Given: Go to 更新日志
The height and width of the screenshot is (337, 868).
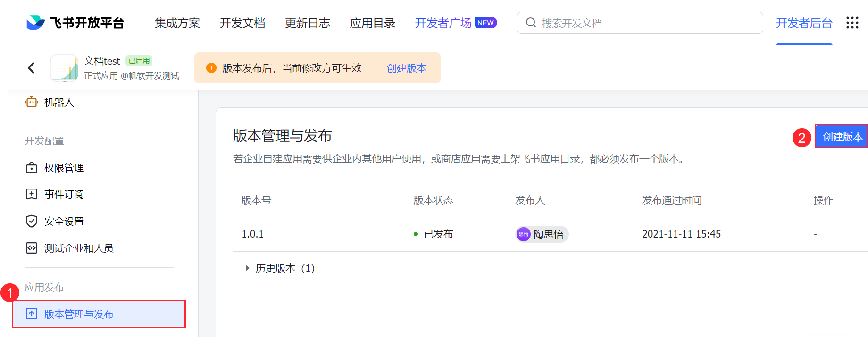Looking at the screenshot, I should 308,23.
